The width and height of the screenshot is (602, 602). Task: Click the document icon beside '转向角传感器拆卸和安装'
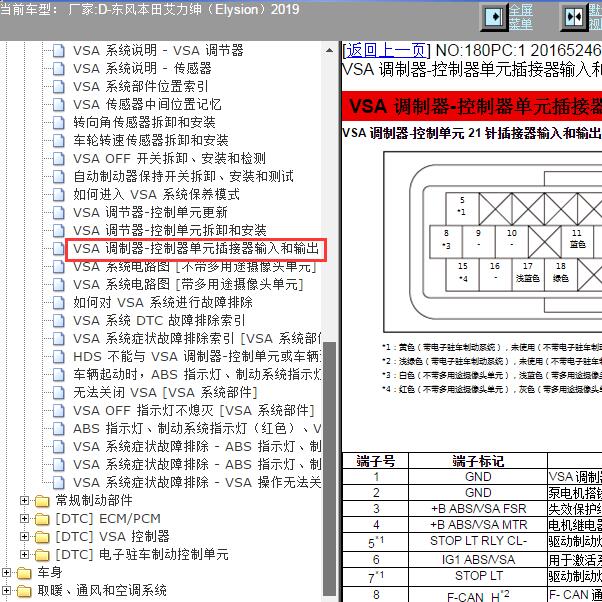coord(58,122)
